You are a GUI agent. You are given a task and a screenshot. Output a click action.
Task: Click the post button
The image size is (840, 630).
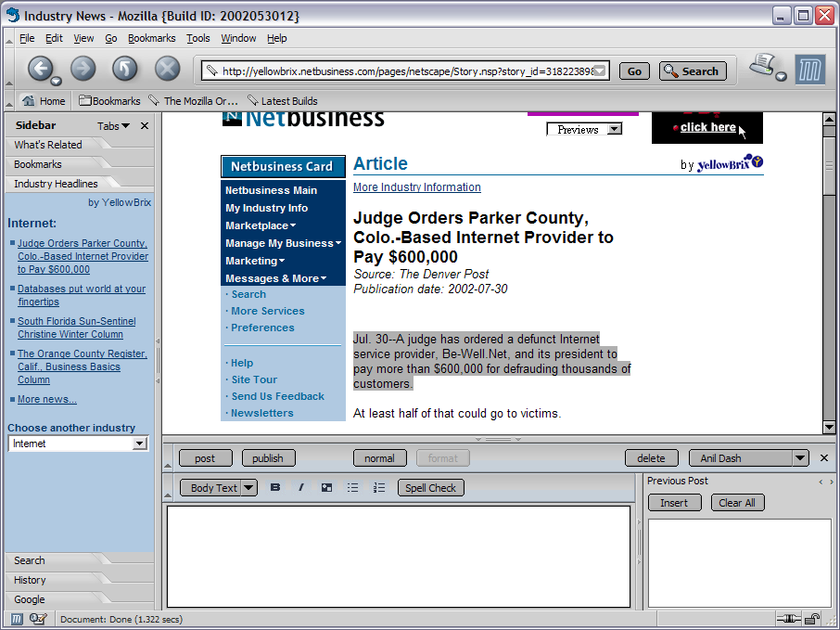[x=205, y=458]
